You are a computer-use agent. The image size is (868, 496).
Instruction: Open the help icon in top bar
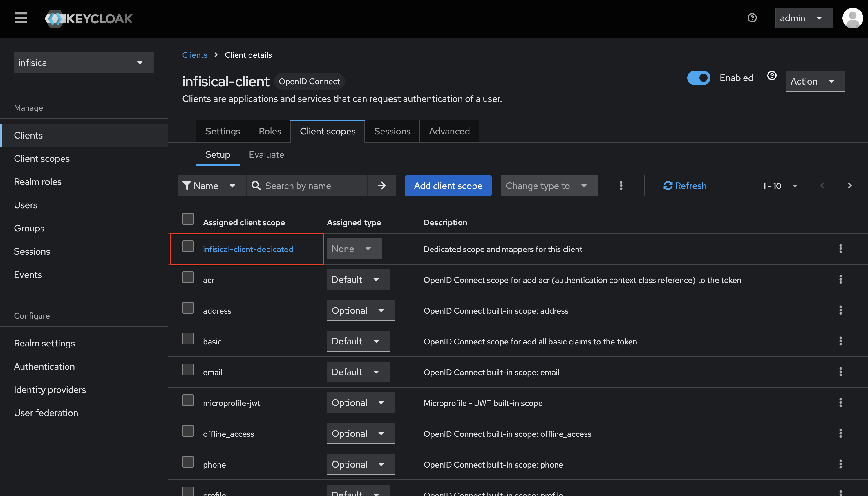(752, 18)
